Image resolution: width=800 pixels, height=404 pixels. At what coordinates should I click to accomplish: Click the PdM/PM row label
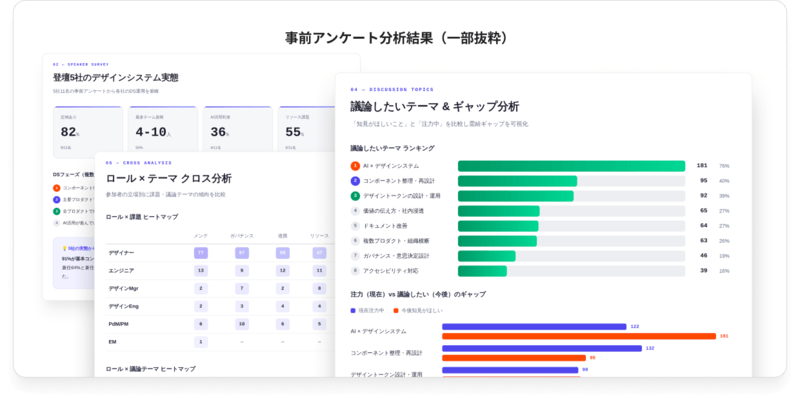click(118, 324)
